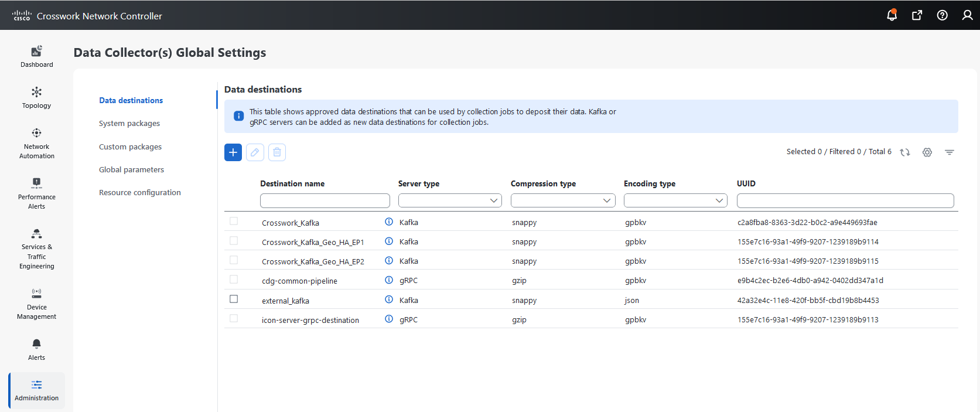This screenshot has height=412, width=980.
Task: Select the icon-server-grpc-destination row checkbox
Action: 234,318
